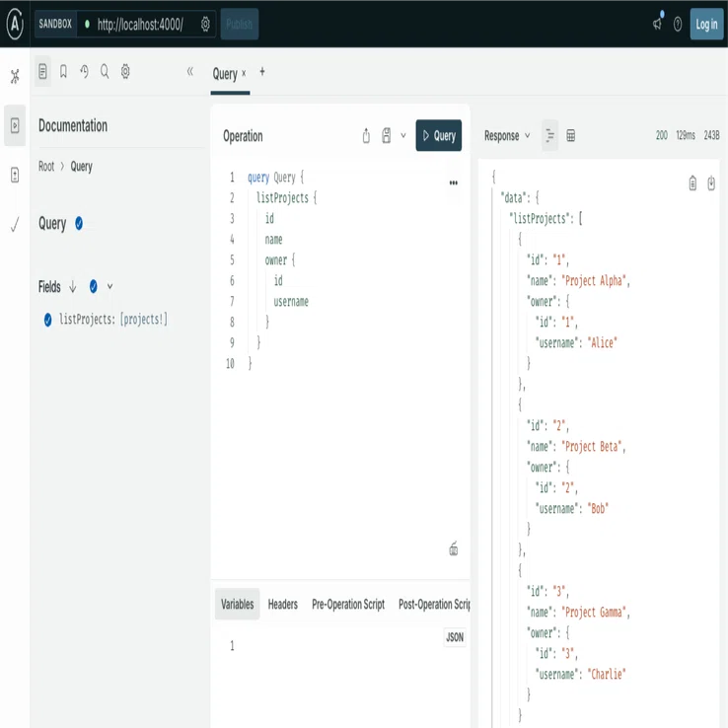Open the three-dots menu in operation editor
The height and width of the screenshot is (728, 728).
click(454, 182)
